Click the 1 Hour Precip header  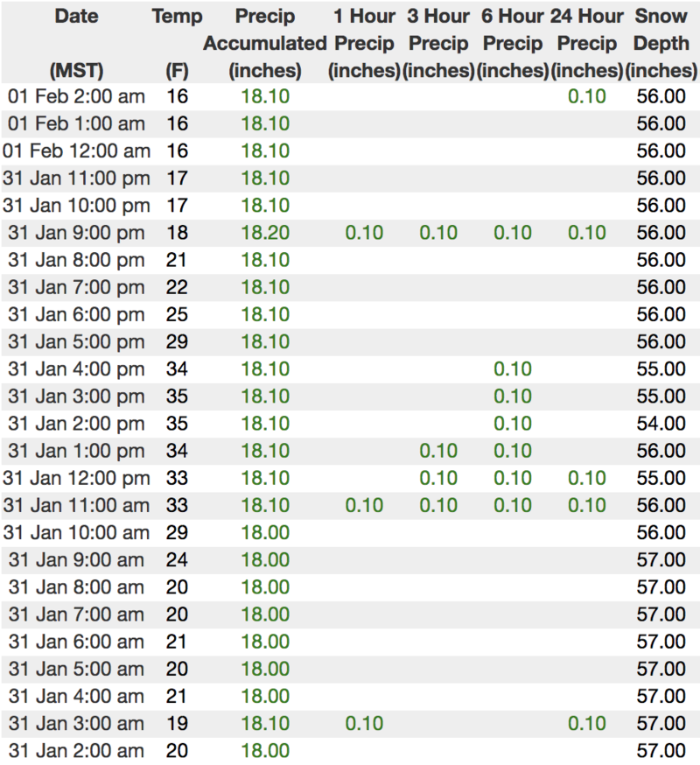(x=364, y=42)
